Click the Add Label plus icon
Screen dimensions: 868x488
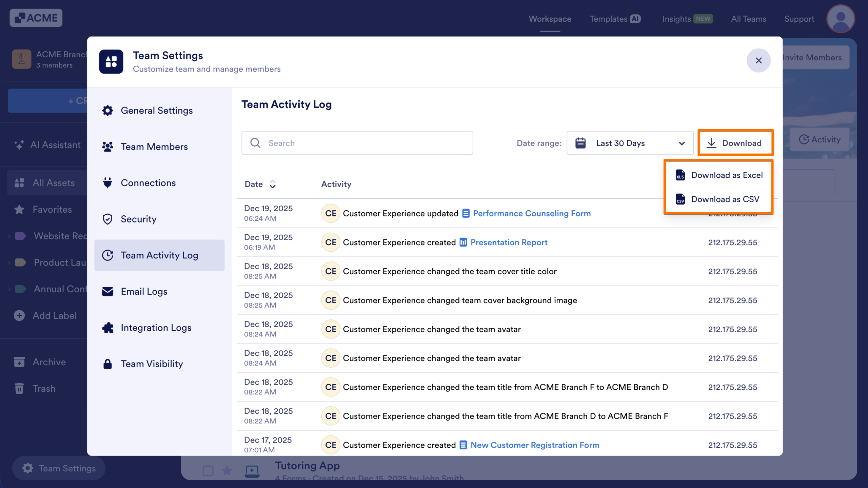tap(19, 315)
